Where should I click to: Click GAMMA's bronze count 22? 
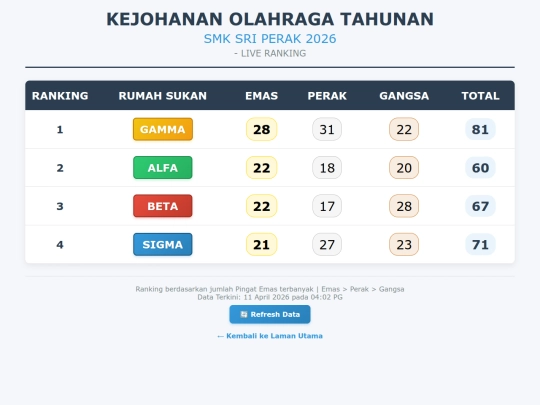click(404, 129)
